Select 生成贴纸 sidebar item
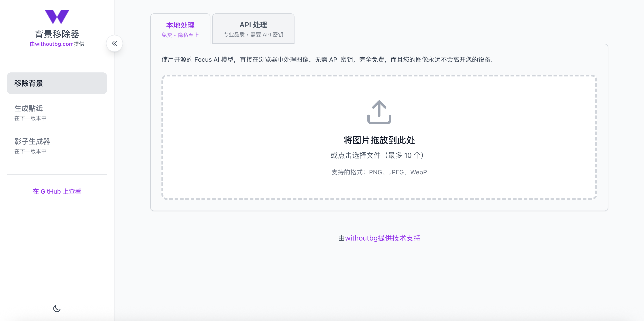The image size is (644, 321). point(28,108)
